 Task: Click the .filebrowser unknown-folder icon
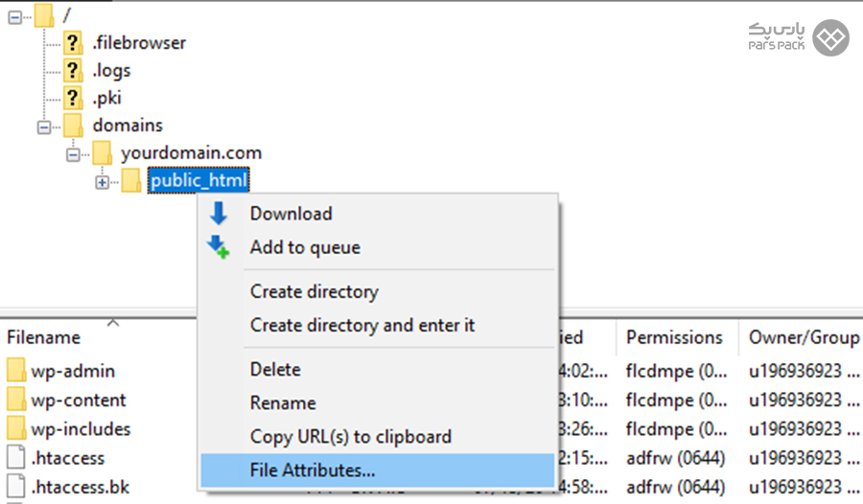[x=73, y=43]
